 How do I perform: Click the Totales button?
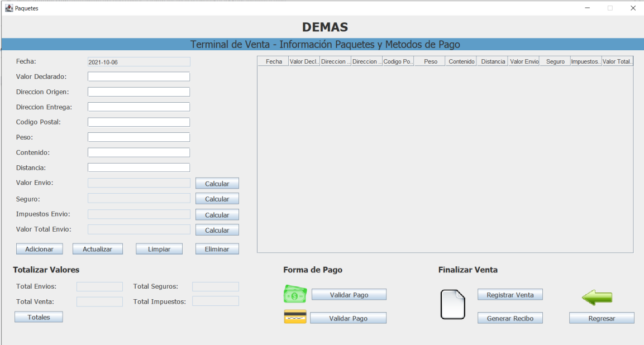[x=39, y=317]
